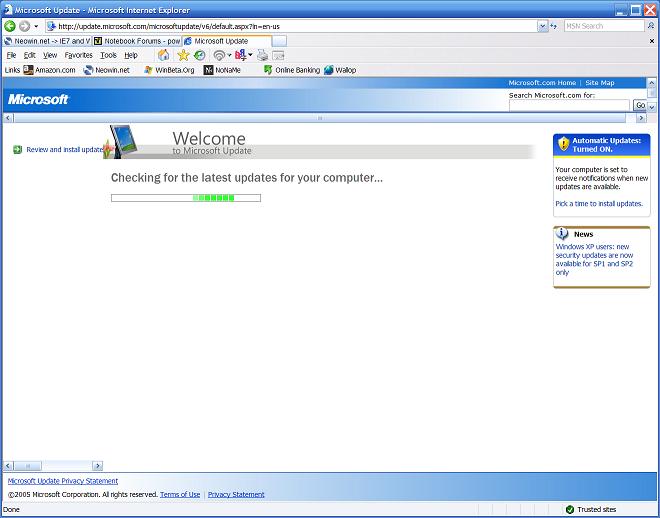Click the MSN Search box
Viewport: 660px width, 518px height.
(604, 26)
